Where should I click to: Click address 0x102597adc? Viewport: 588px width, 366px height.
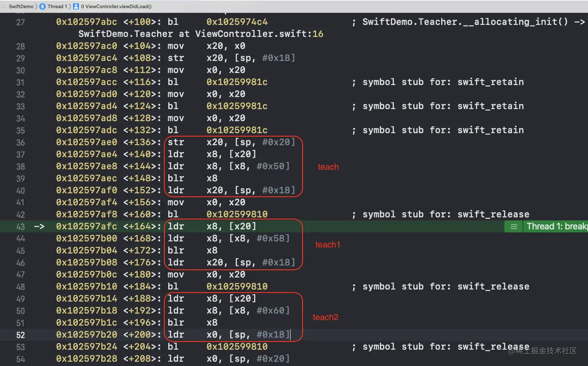tap(87, 130)
